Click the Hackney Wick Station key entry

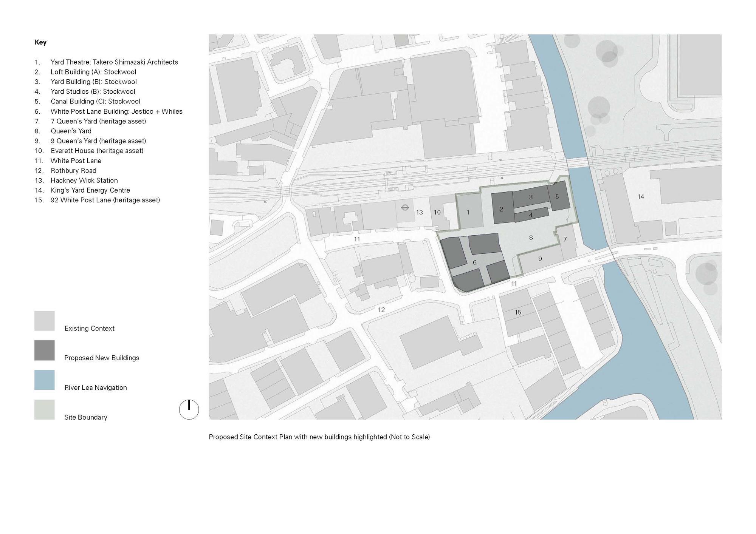coord(85,180)
